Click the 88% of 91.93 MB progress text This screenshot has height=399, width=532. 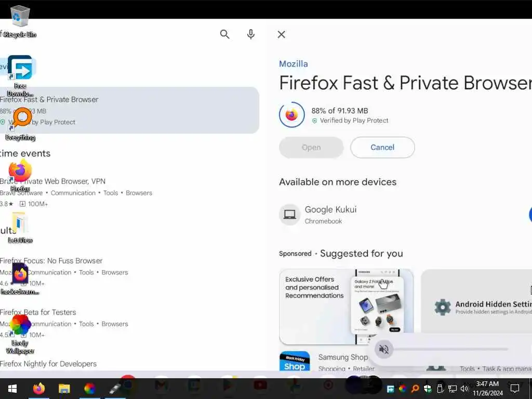[x=340, y=111]
